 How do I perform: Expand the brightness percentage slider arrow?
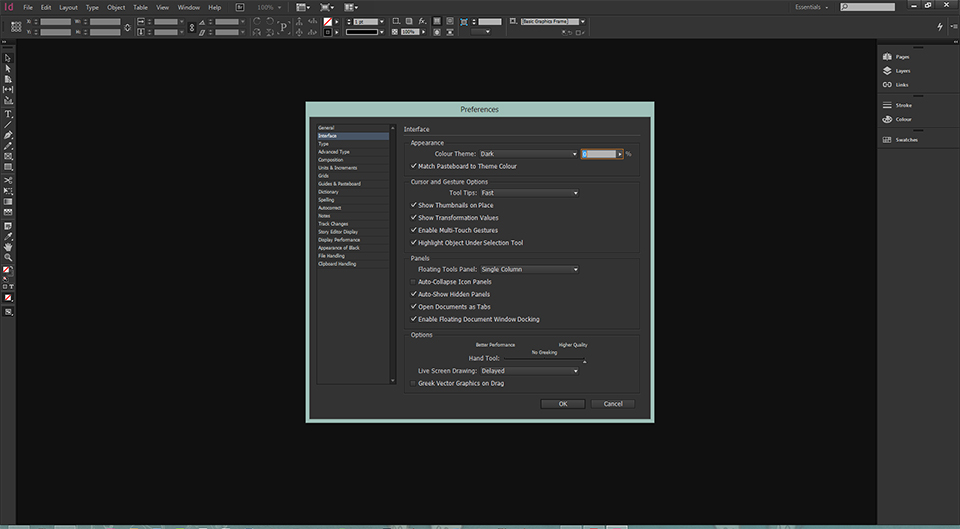tap(620, 154)
